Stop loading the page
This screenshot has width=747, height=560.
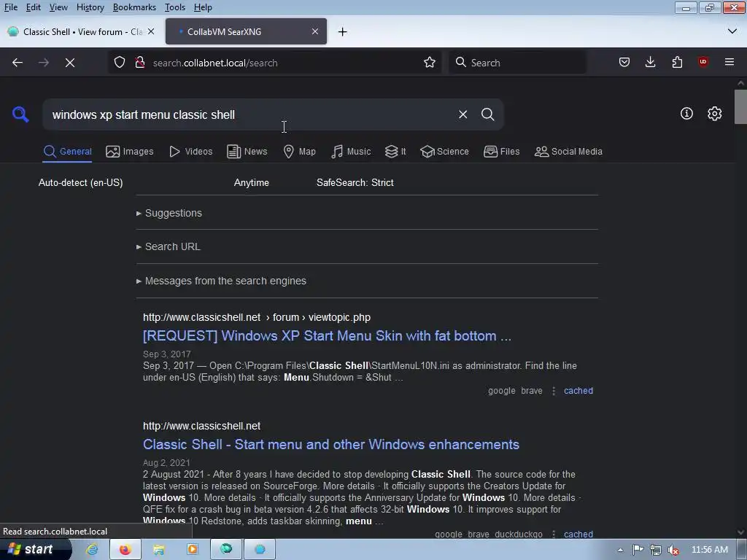pos(70,63)
